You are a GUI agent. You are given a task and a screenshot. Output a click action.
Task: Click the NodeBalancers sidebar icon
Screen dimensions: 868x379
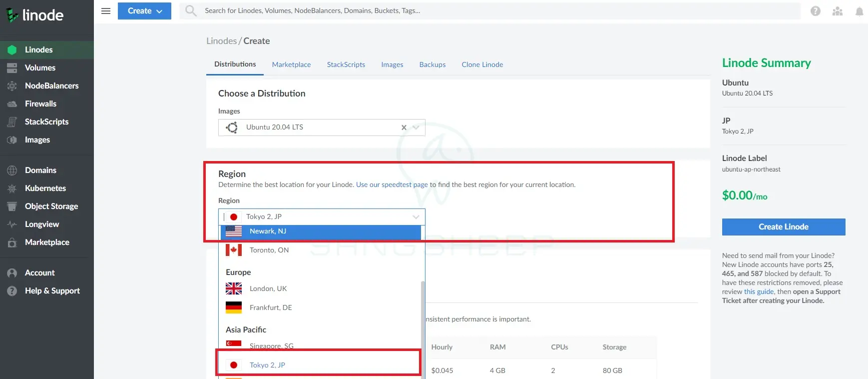tap(12, 86)
